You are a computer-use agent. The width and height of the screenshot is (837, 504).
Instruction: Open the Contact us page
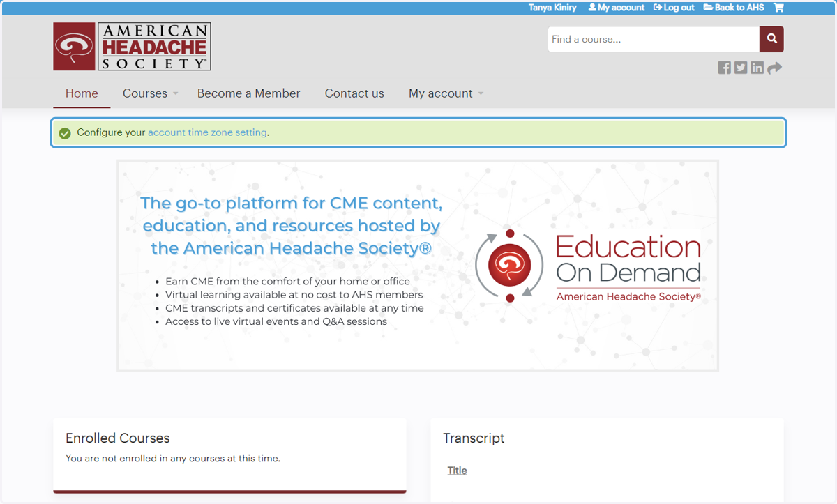coord(354,93)
